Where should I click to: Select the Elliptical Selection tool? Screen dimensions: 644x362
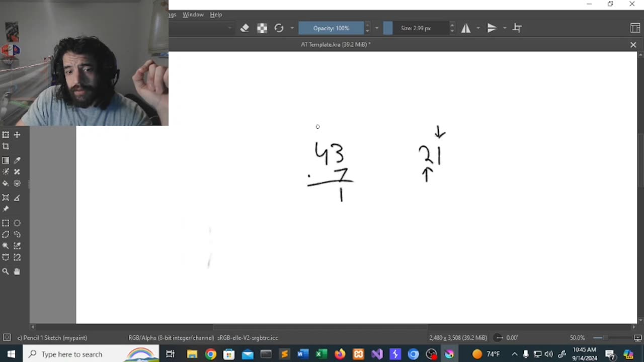click(x=17, y=223)
